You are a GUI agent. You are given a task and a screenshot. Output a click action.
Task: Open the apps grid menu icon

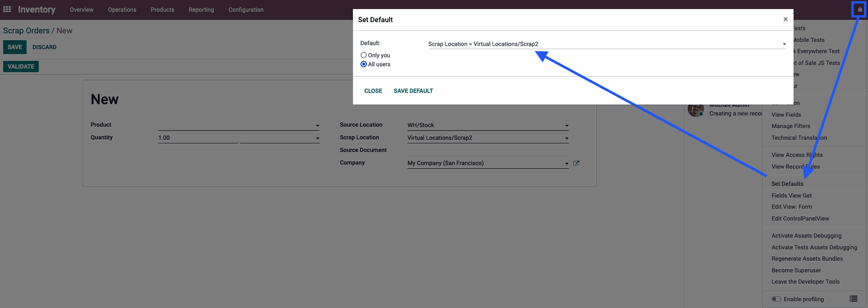[7, 9]
